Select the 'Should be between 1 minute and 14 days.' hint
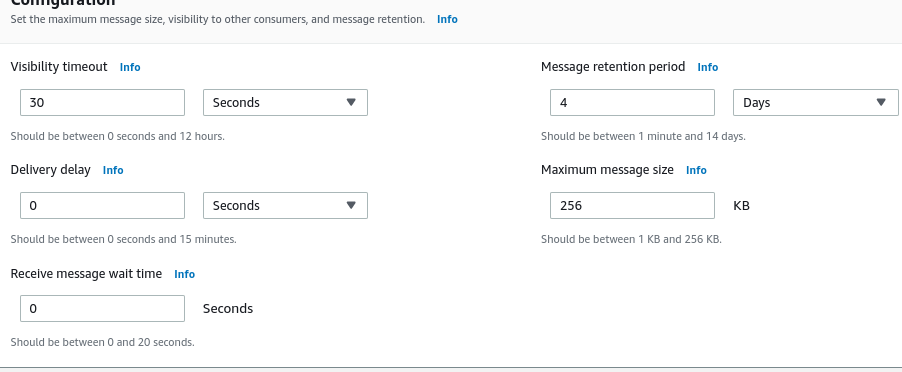This screenshot has height=372, width=902. (x=643, y=136)
